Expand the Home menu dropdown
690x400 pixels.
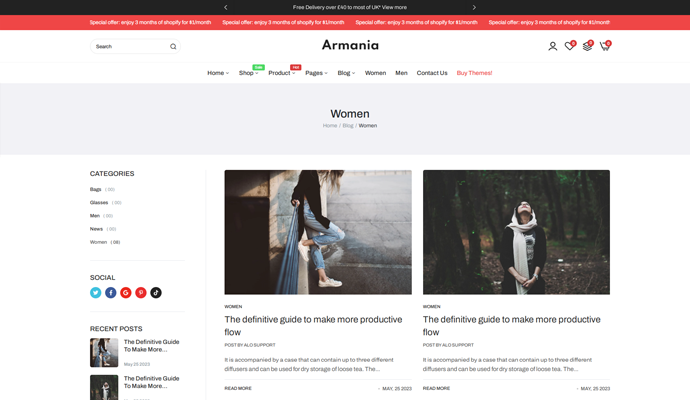tap(218, 73)
